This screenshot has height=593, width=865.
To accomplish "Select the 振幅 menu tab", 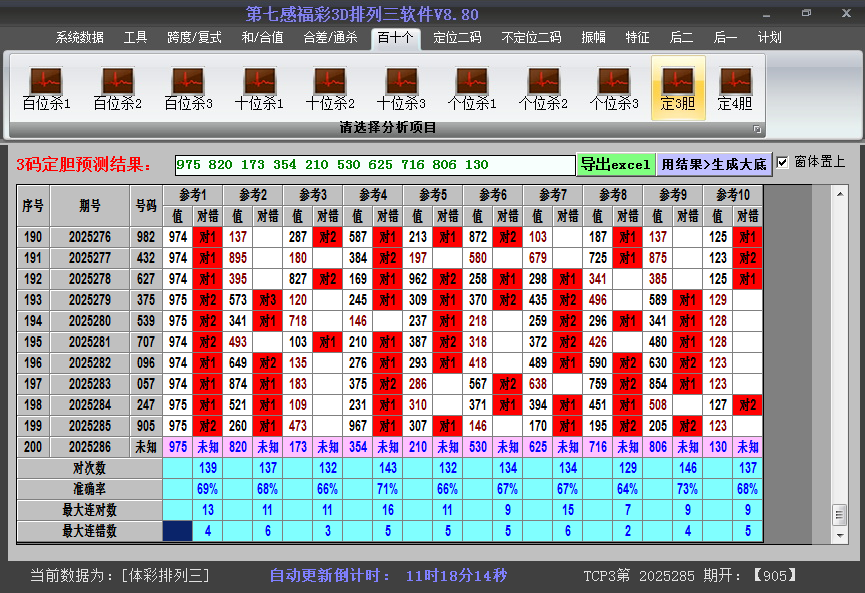I will (594, 37).
